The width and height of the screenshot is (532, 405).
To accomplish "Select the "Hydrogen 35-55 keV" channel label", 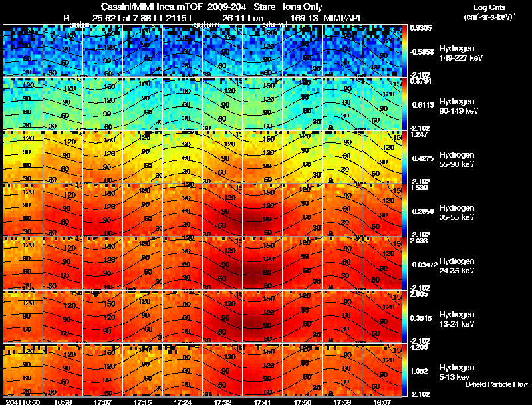I will [x=457, y=212].
